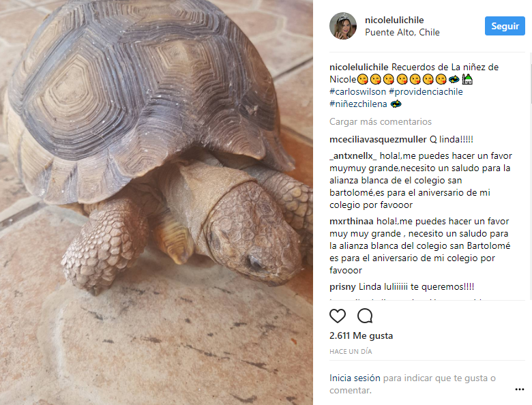Open the Puente Alto, Chile location link
The width and height of the screenshot is (532, 405).
[402, 32]
